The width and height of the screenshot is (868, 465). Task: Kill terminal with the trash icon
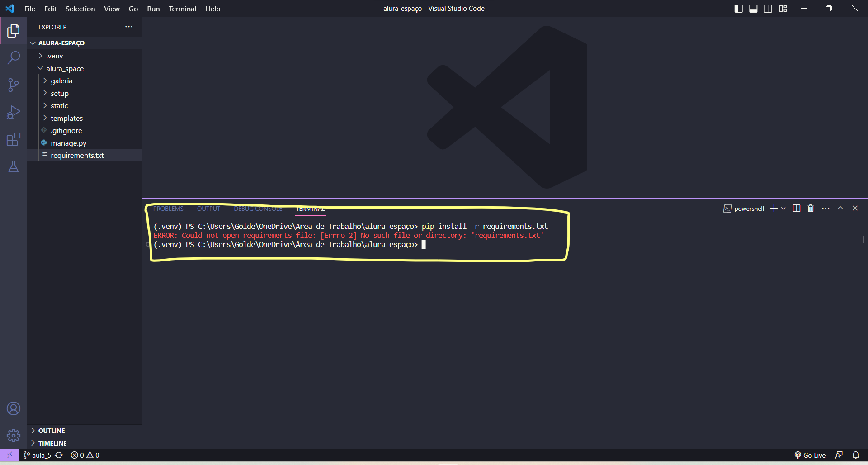(x=811, y=209)
